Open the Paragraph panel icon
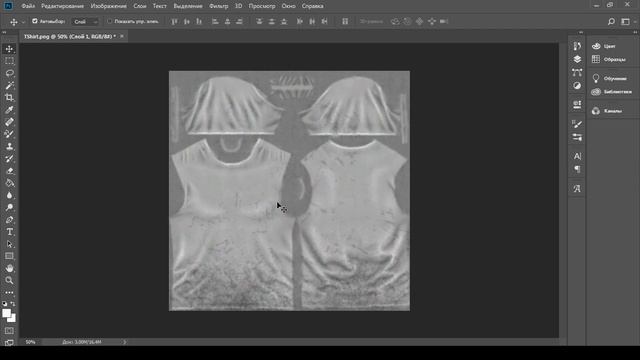Screen dimensions: 640x360 tap(577, 169)
